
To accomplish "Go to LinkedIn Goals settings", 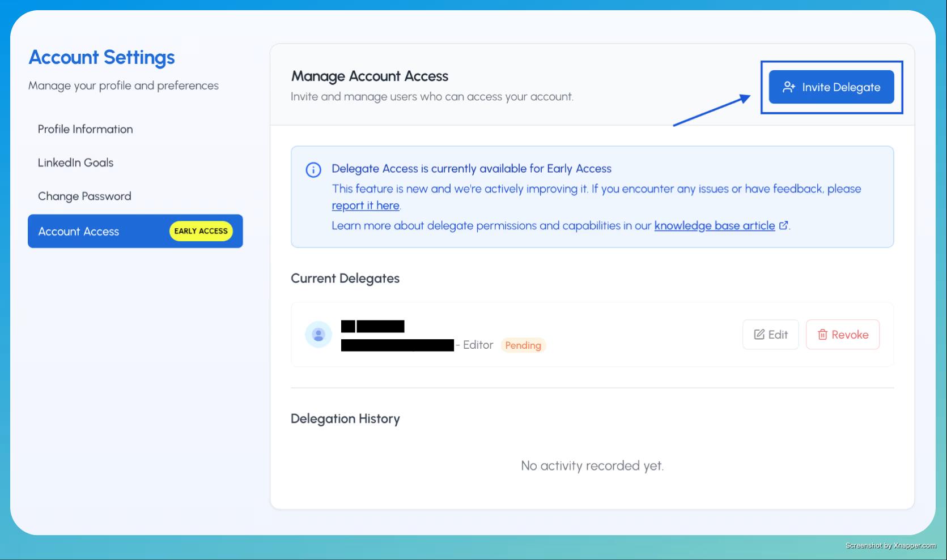I will click(75, 163).
